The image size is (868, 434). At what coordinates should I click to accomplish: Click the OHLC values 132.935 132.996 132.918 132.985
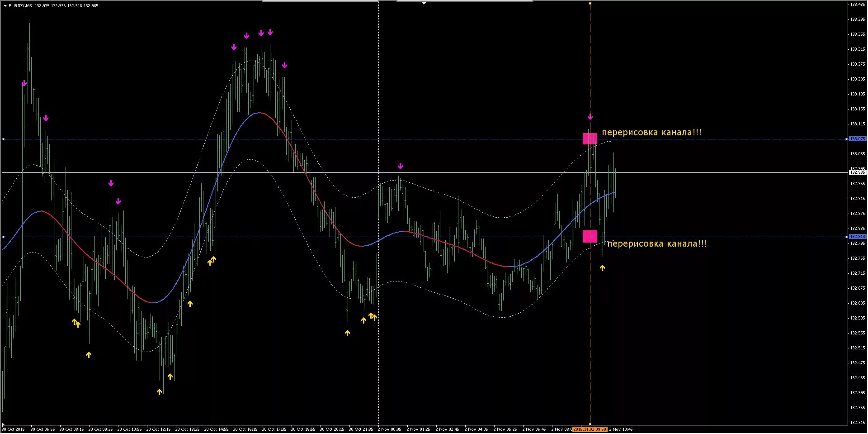click(x=66, y=6)
